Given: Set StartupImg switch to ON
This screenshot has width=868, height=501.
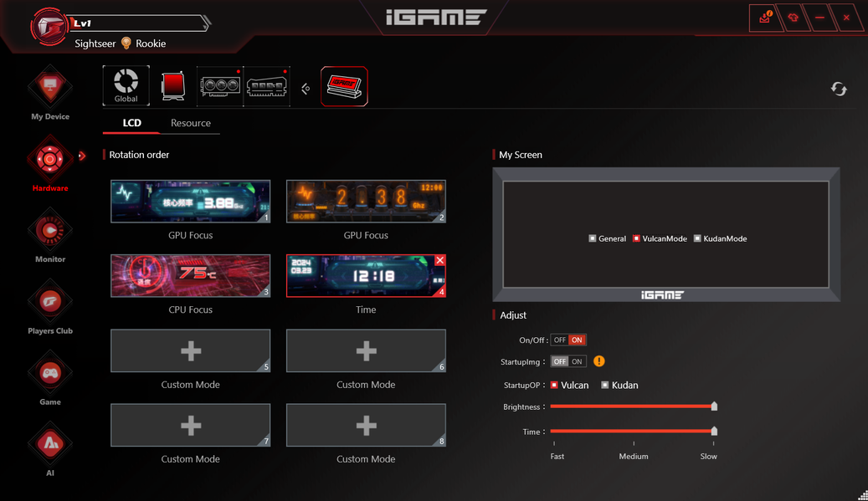Looking at the screenshot, I should point(577,361).
